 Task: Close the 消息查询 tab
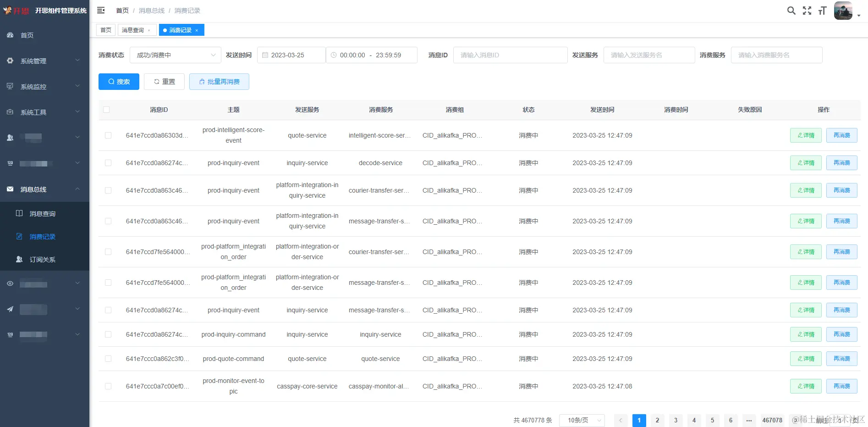[149, 30]
